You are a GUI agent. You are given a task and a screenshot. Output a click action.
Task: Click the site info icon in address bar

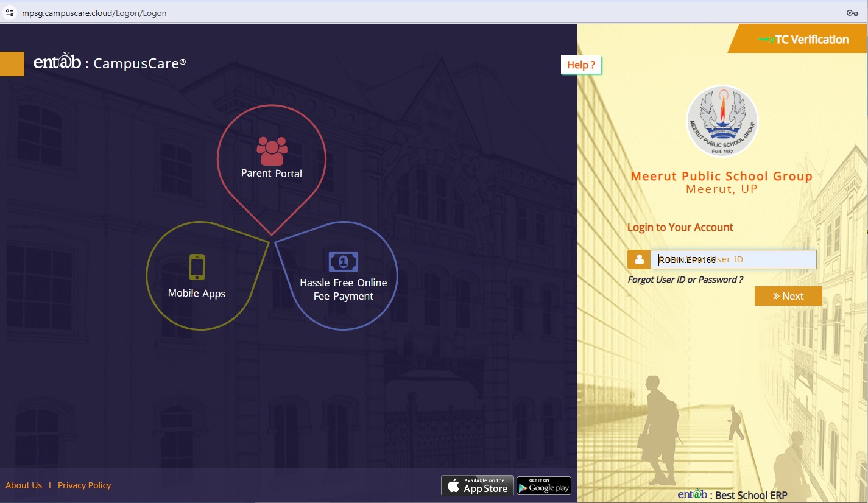pos(10,13)
